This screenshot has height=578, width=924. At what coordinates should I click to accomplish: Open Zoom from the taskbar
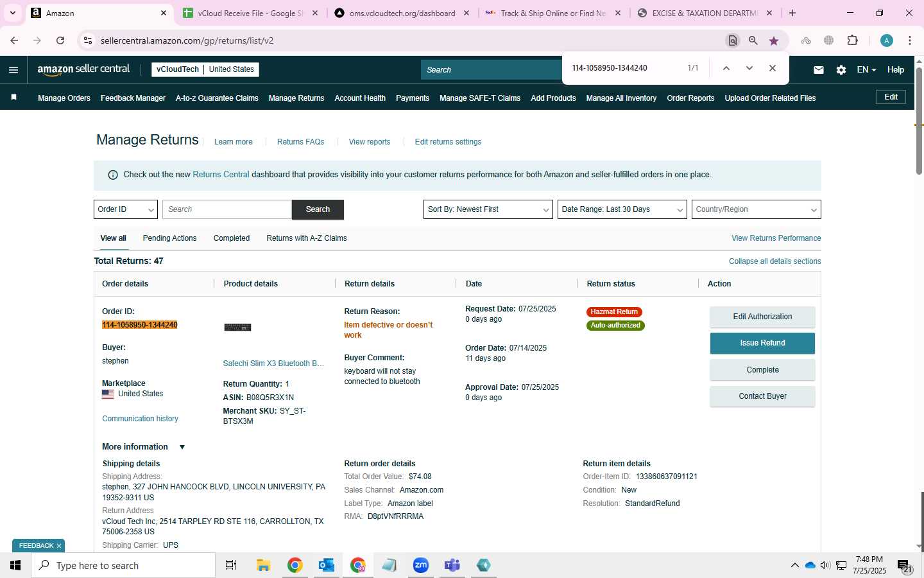(420, 565)
